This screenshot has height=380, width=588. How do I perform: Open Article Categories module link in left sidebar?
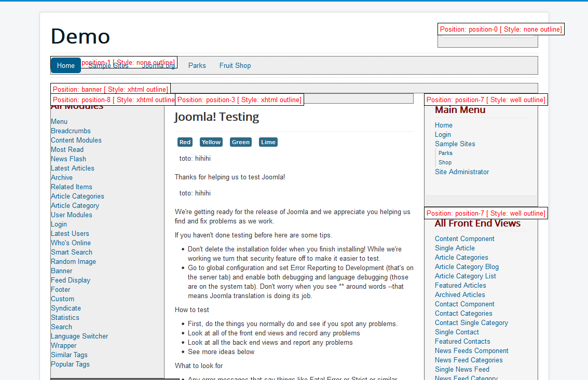pos(78,196)
